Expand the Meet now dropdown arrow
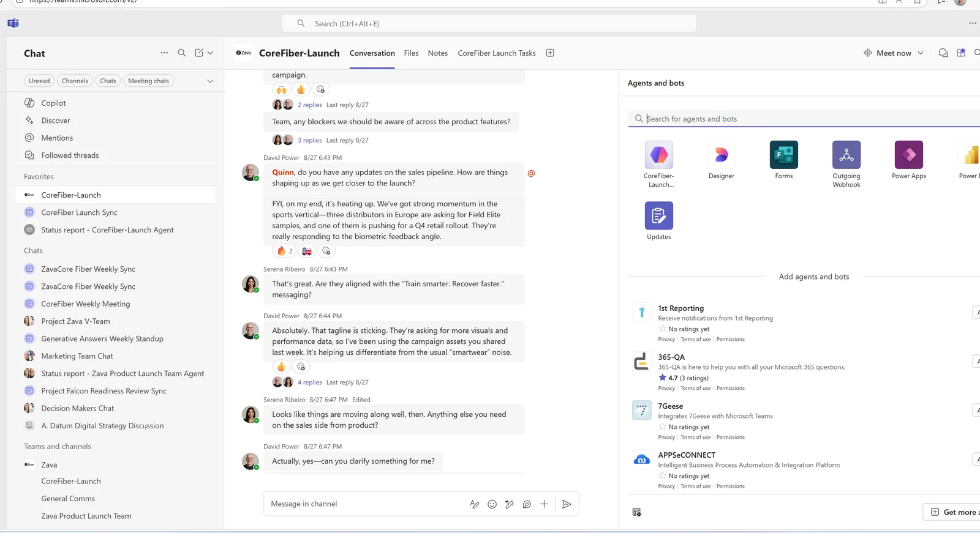 [x=920, y=53]
